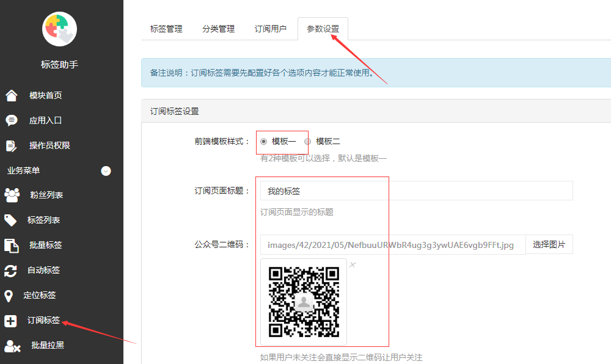The image size is (611, 364).
Task: Click the users group icon beside 粉丝列表
Action: (x=12, y=195)
